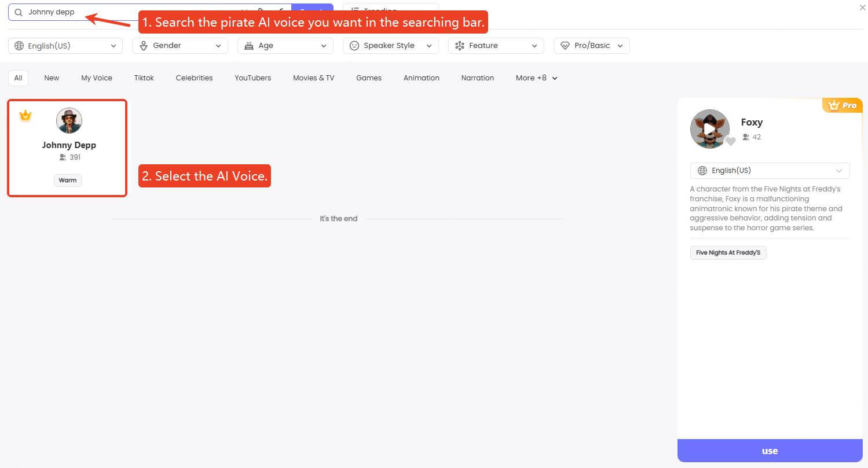The width and height of the screenshot is (868, 468).
Task: Switch to the My Voice tab
Action: point(97,78)
